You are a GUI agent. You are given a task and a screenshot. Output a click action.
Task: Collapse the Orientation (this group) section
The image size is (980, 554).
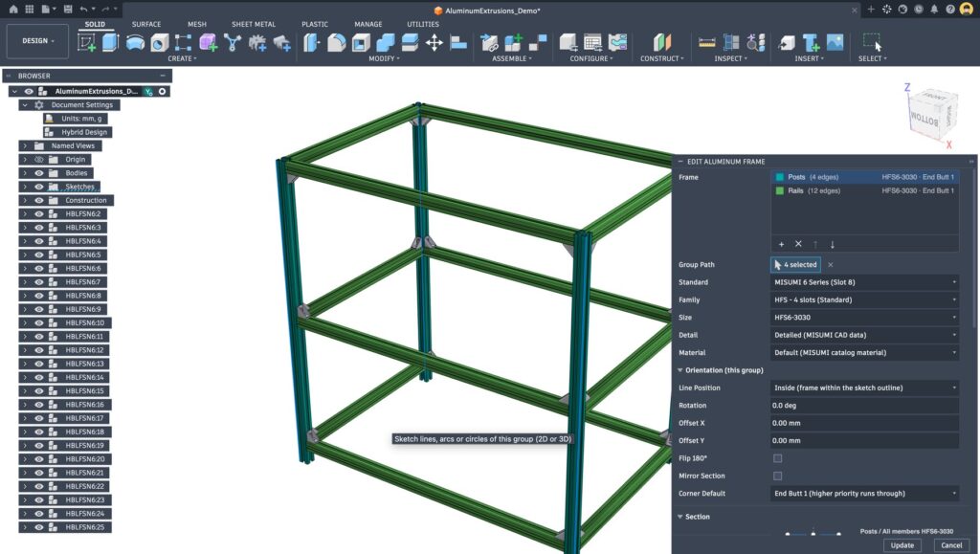click(680, 370)
